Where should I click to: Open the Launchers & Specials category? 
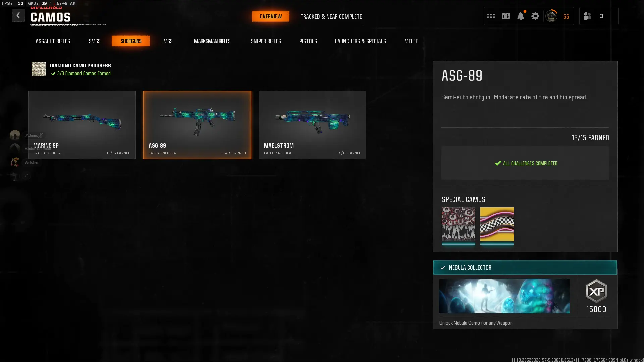pos(360,41)
